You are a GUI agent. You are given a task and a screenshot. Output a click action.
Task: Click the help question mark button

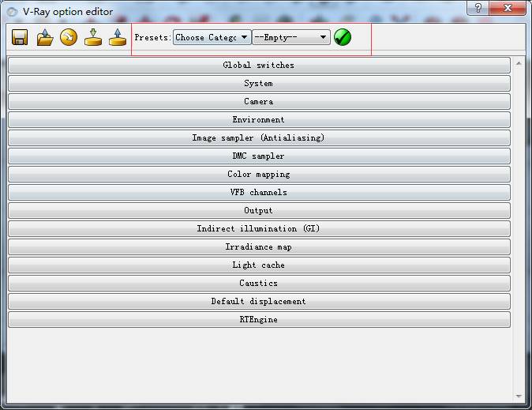(478, 8)
